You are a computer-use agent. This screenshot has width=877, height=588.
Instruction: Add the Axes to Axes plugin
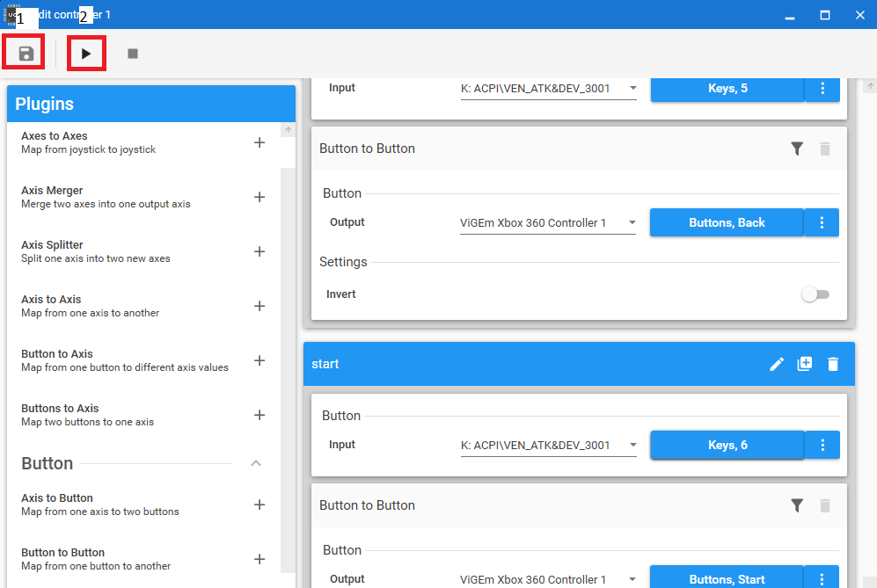tap(259, 142)
